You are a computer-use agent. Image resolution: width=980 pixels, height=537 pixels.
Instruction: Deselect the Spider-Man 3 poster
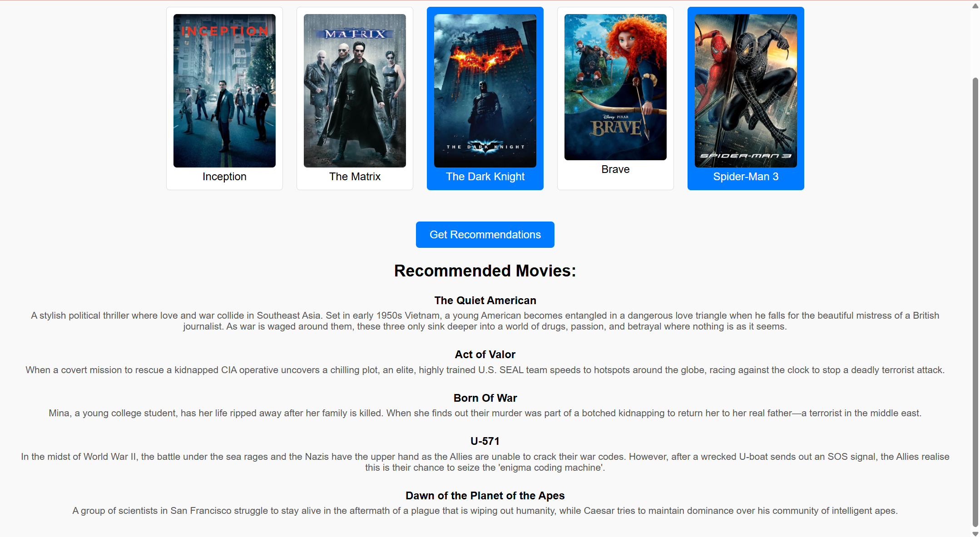(746, 91)
